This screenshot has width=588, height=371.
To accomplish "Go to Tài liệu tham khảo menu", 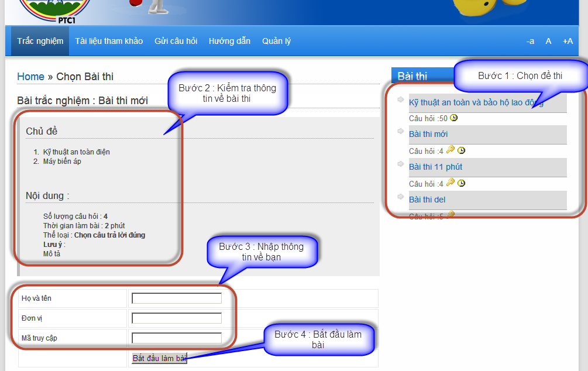I will pos(109,41).
